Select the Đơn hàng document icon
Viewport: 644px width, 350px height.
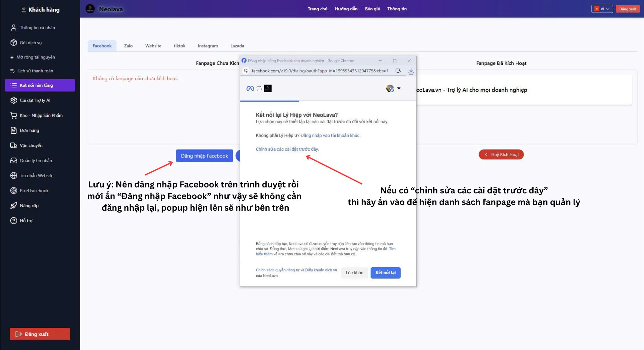tap(13, 130)
